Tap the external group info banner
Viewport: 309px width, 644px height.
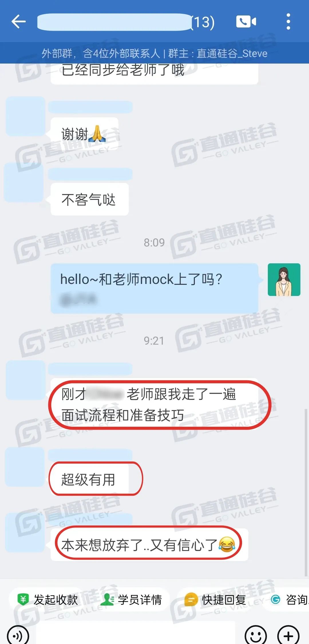coord(154,53)
